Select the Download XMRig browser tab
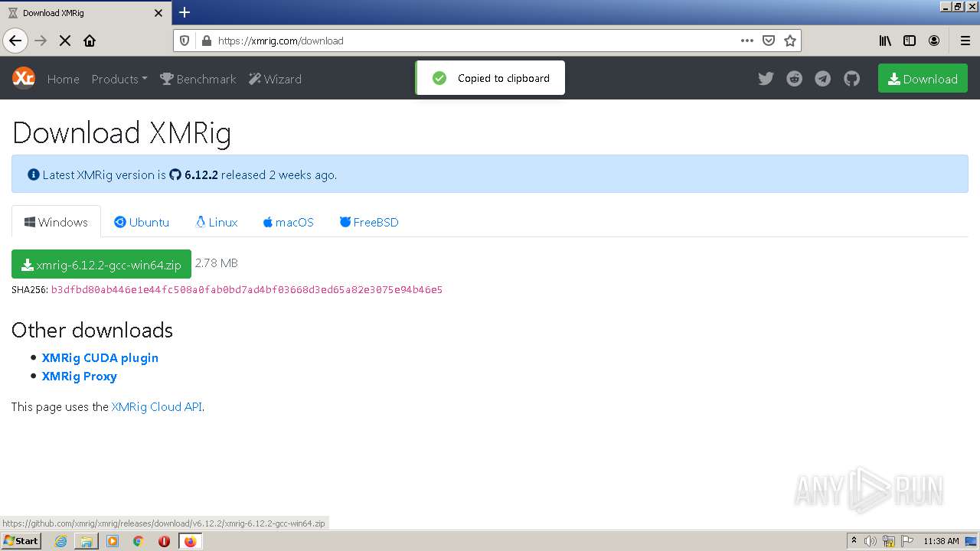Screen dimensions: 980x551 pyautogui.click(x=84, y=13)
